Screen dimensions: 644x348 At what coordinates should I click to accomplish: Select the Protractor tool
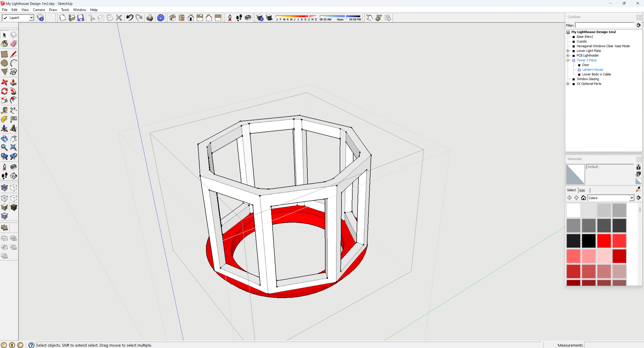click(4, 119)
